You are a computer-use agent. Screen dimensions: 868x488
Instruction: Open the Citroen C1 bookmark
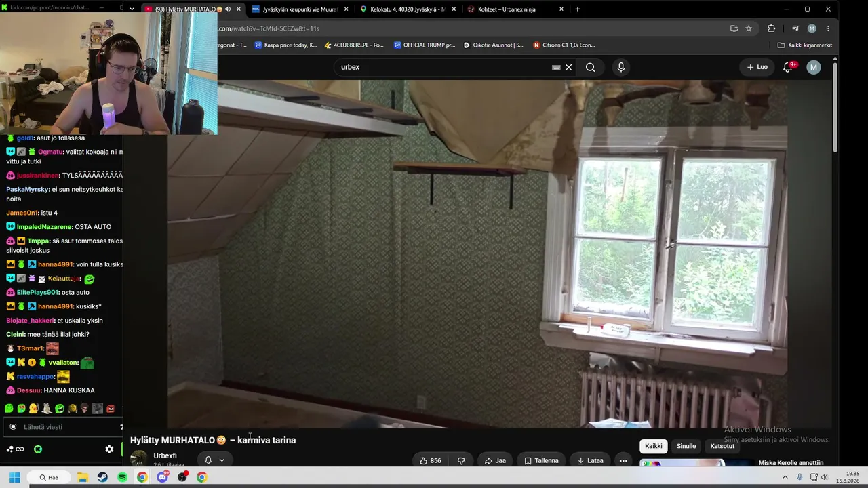point(564,45)
